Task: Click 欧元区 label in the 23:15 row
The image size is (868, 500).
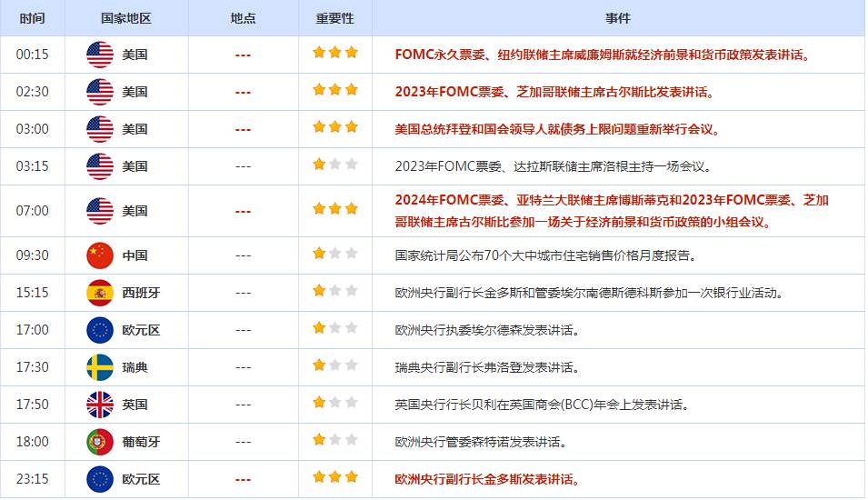Action: [141, 479]
